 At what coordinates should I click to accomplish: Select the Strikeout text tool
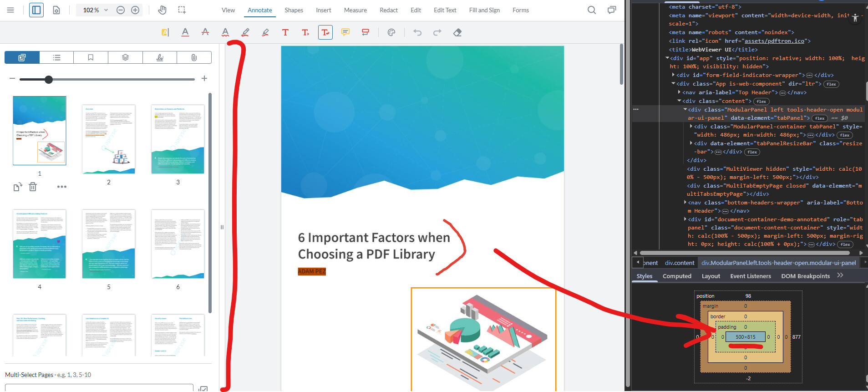click(x=205, y=32)
